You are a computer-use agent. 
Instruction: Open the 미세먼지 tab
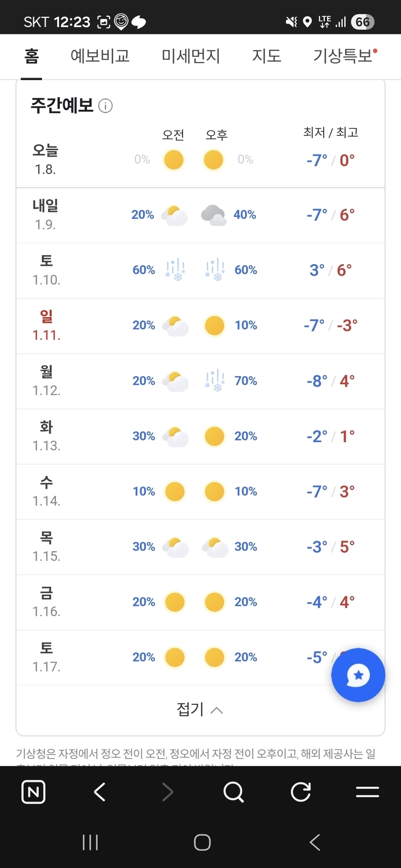pyautogui.click(x=191, y=56)
